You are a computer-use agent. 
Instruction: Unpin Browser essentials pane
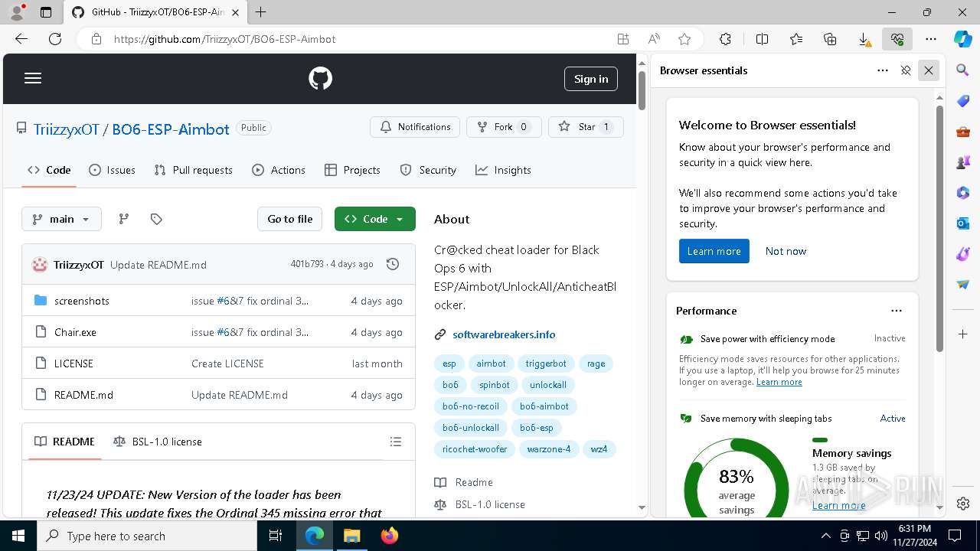(906, 70)
